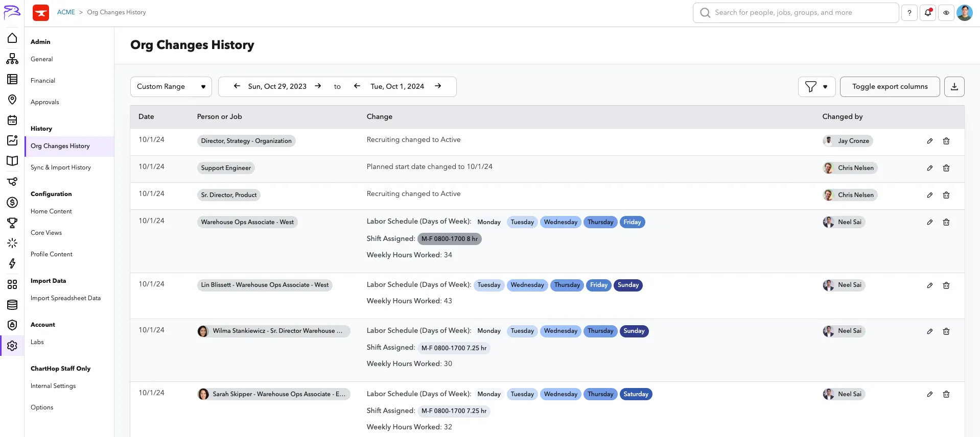Open the org chart icon in left rail

tap(12, 59)
